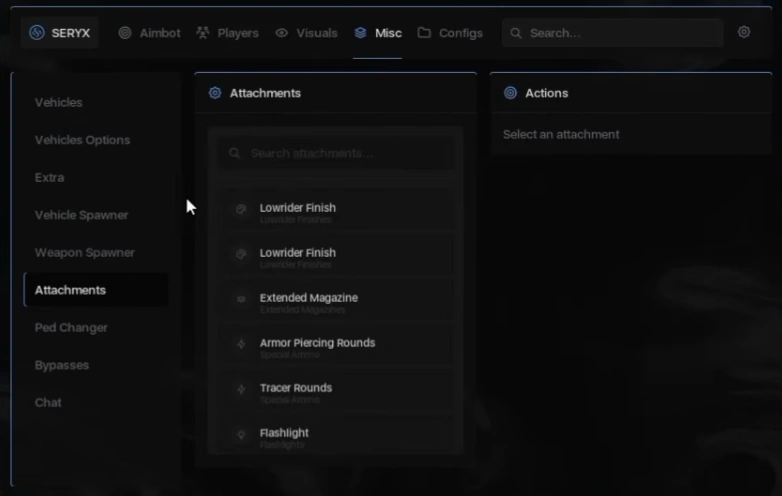Select Armor Piercing Rounds attachment

point(337,347)
